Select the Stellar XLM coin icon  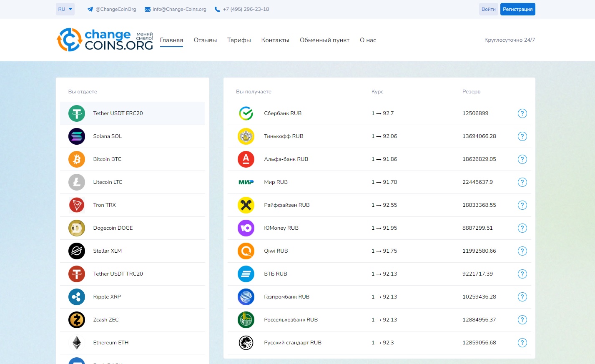(77, 251)
